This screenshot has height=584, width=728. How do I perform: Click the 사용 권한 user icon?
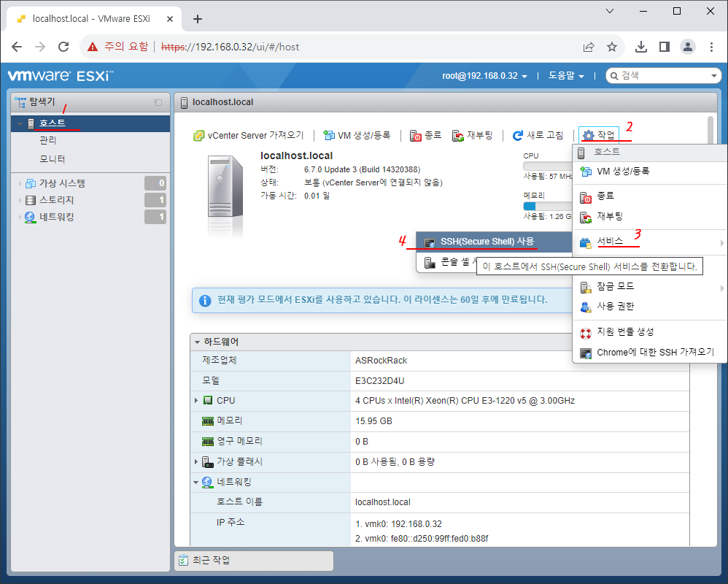pos(586,307)
